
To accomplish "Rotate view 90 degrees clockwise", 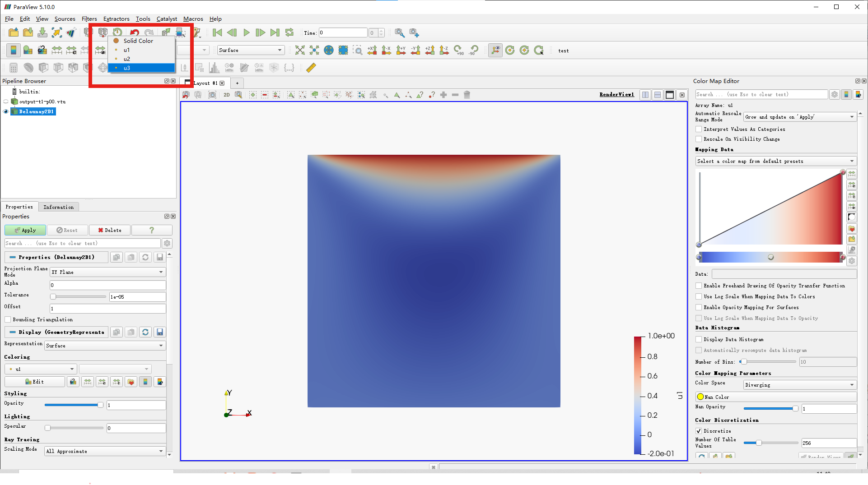I will point(459,50).
